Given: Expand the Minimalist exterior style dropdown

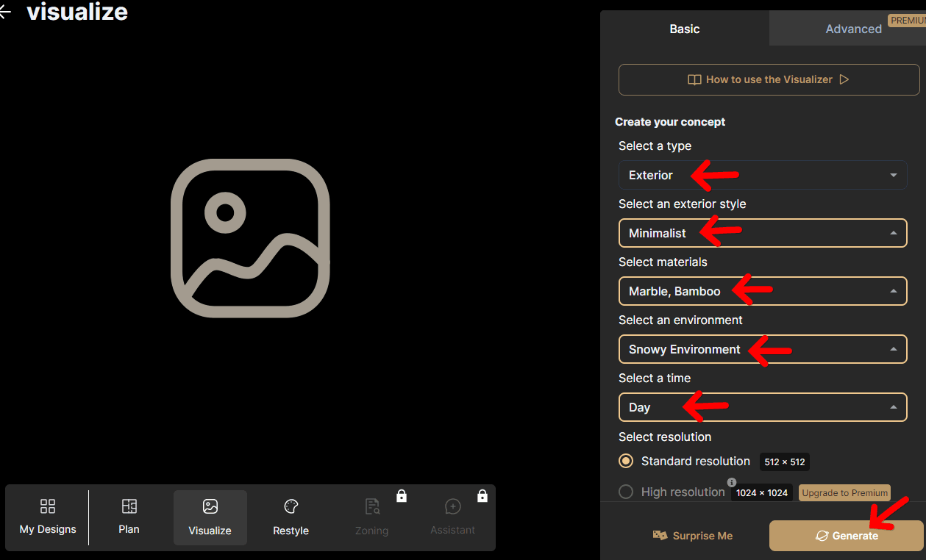Looking at the screenshot, I should (762, 233).
